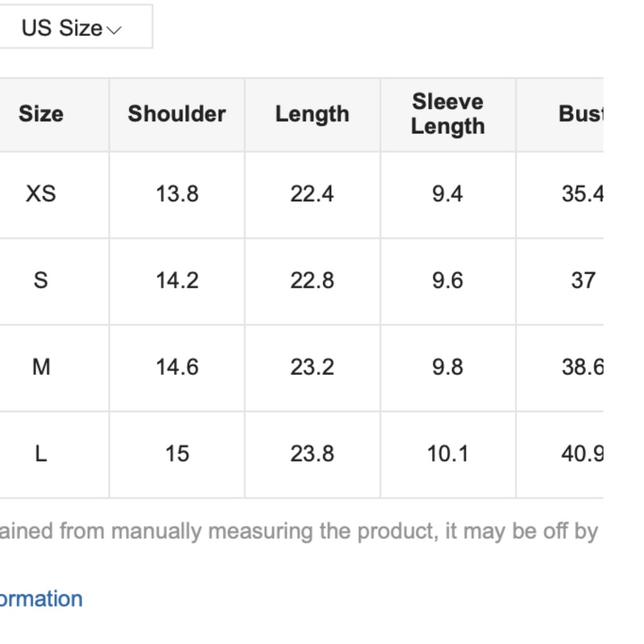Click the Shoulder column header
644x644 pixels.
[x=176, y=114]
